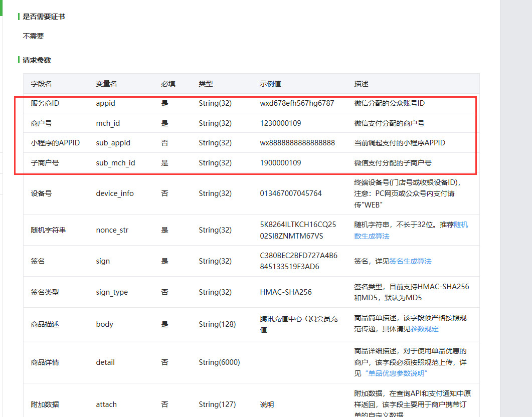This screenshot has width=532, height=417.
Task: Open the 参数规定 link in body description
Action: tap(424, 329)
